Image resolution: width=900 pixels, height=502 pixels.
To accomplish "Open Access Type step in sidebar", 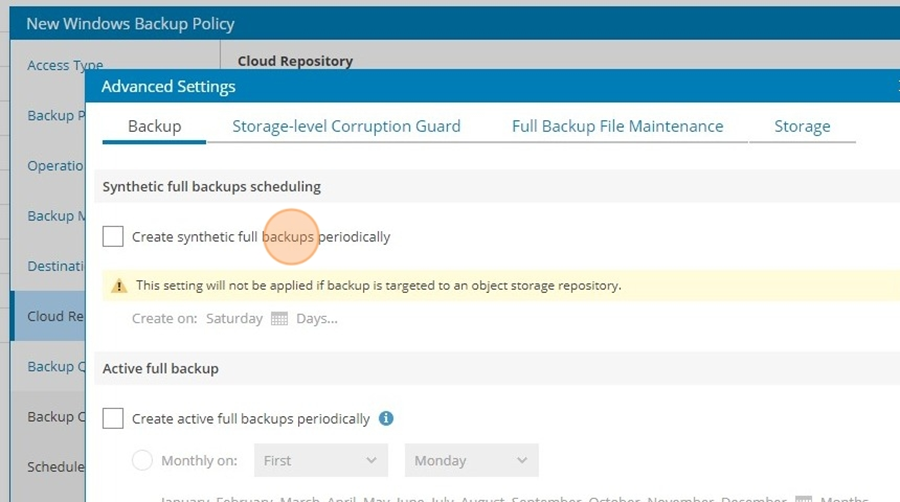I will click(x=65, y=65).
